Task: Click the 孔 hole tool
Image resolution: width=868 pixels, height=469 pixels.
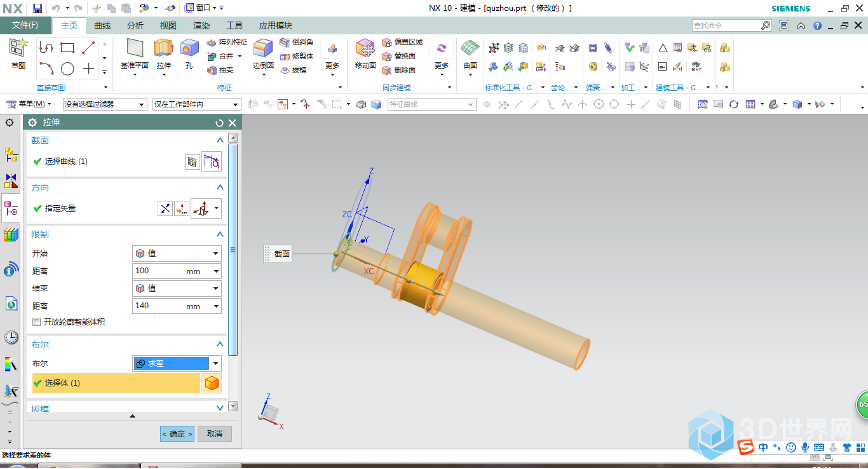Action: [189, 53]
